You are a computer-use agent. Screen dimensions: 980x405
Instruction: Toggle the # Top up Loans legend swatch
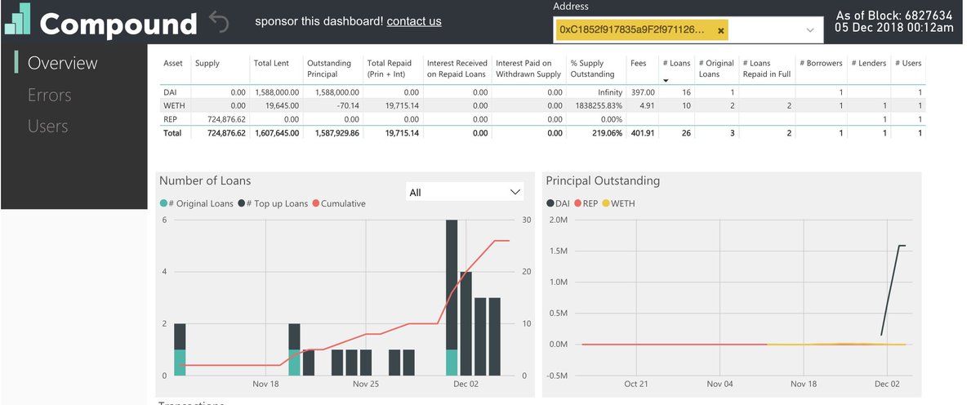243,203
